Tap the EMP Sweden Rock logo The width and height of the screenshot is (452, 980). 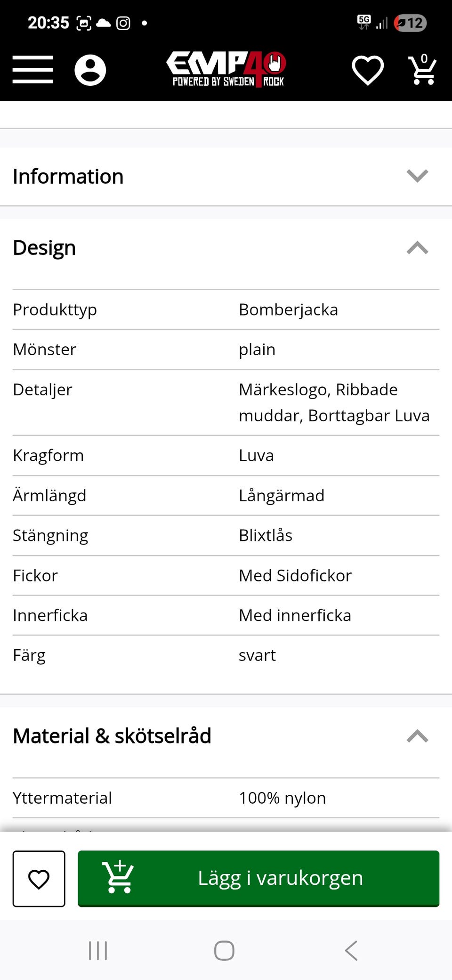pos(226,70)
